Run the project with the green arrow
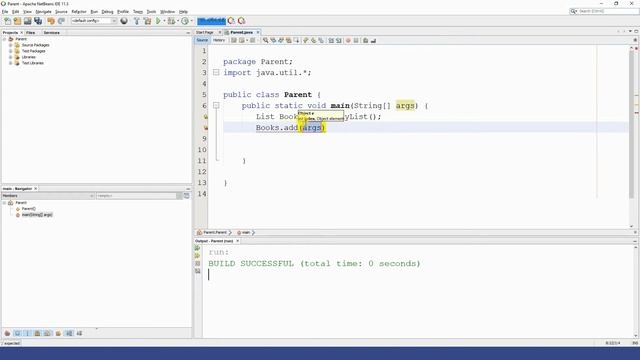Viewport: 640px width, 360px height. pyautogui.click(x=158, y=21)
